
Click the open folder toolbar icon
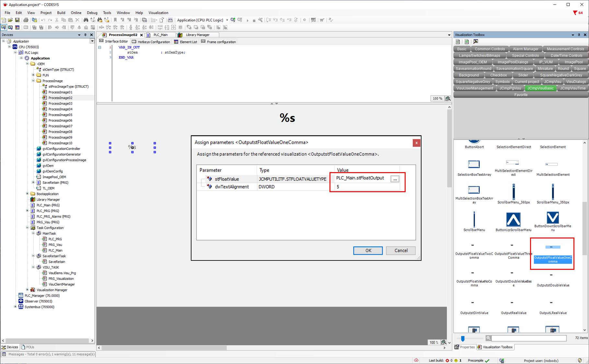coord(10,20)
